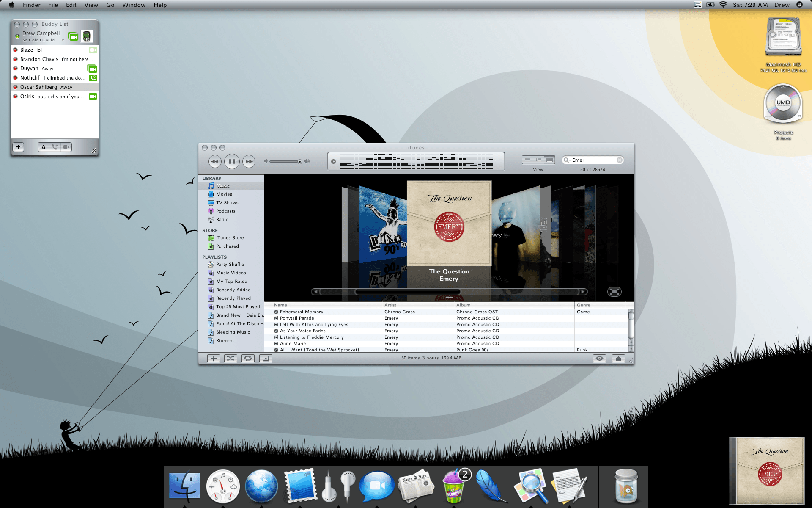Screen dimensions: 812x508
Task: Open the Edit menu
Action: [x=71, y=5]
